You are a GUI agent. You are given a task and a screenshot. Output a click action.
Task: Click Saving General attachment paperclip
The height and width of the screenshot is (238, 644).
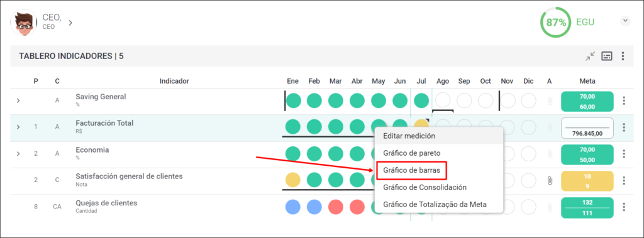550,101
